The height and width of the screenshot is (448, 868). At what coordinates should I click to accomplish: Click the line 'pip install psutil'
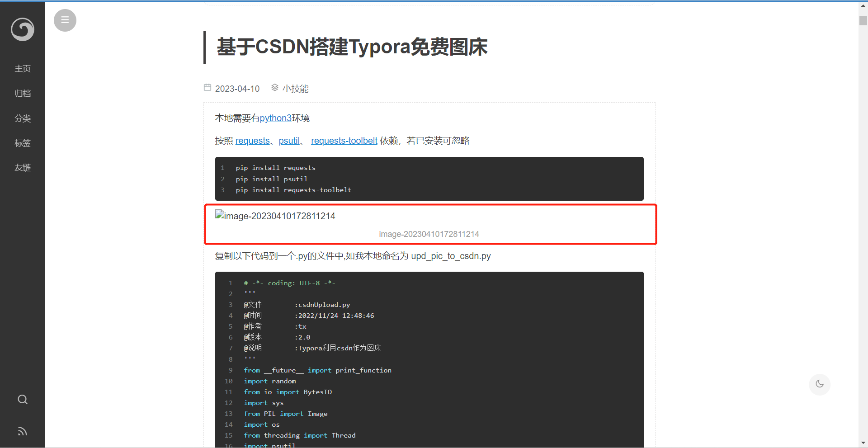(x=272, y=179)
